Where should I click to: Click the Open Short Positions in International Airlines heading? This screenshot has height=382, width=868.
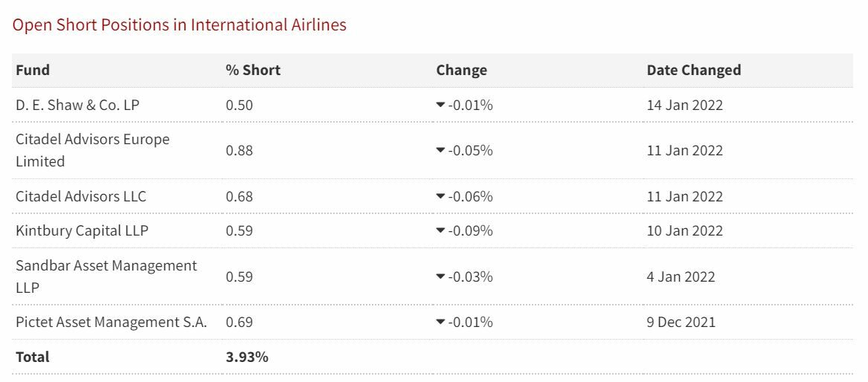point(179,25)
